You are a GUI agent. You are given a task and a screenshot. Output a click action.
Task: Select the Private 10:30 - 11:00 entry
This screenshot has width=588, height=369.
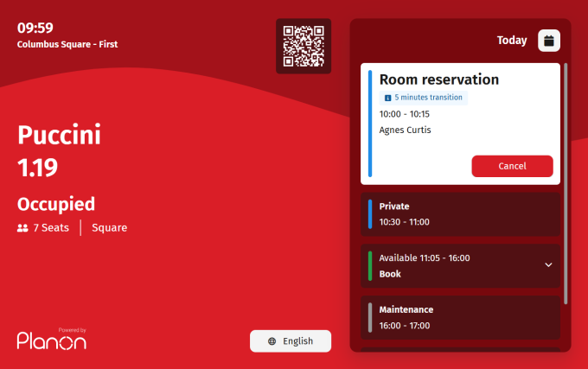coord(460,214)
